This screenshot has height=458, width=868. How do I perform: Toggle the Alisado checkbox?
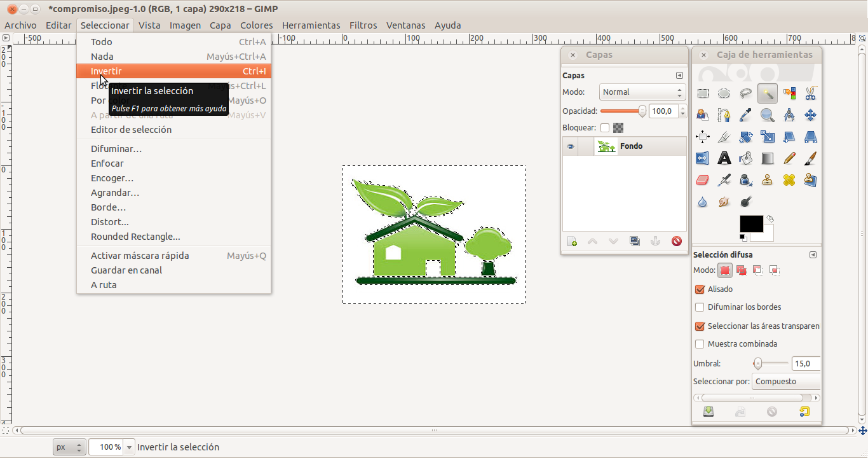[700, 289]
